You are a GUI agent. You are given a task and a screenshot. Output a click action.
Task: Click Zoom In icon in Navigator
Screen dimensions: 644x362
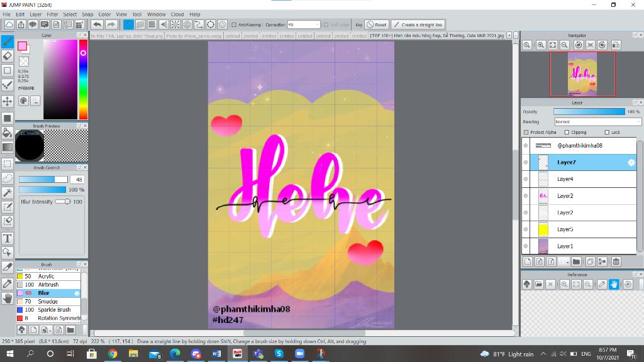pyautogui.click(x=541, y=45)
